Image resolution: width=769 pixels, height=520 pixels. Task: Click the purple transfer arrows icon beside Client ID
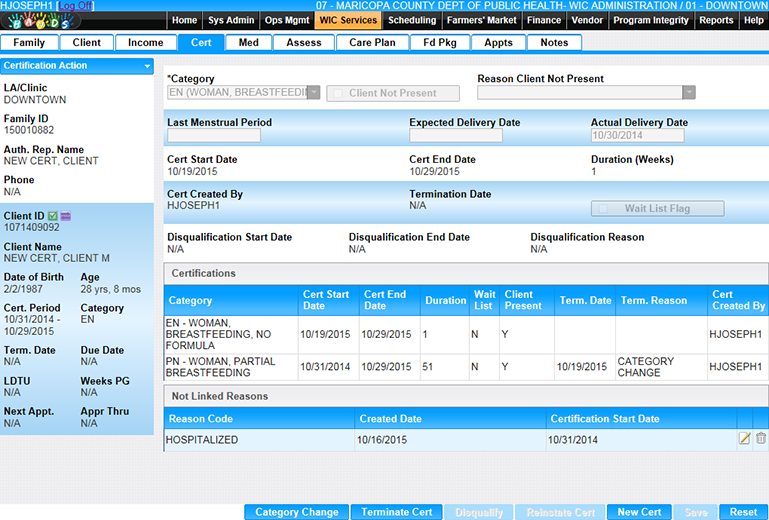66,215
